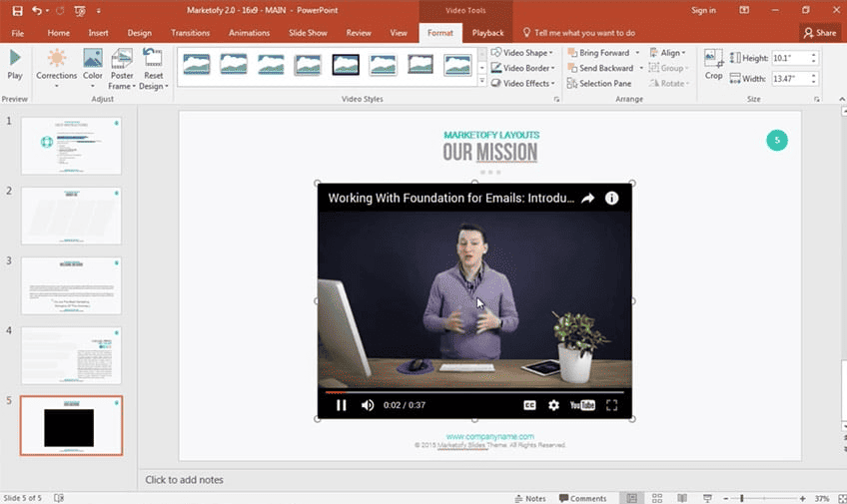
Task: Open the Video Border dropdown
Action: tap(522, 68)
